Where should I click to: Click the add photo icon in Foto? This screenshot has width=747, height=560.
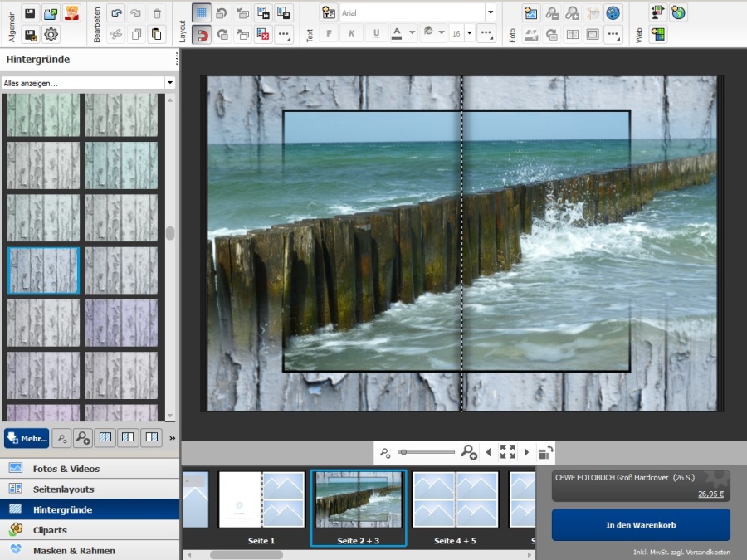[530, 13]
